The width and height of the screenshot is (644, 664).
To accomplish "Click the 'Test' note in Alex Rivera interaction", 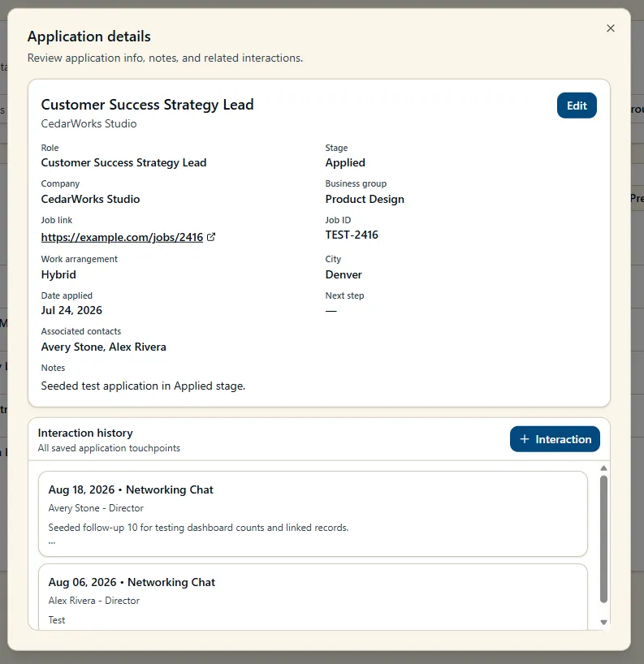I will 56,620.
